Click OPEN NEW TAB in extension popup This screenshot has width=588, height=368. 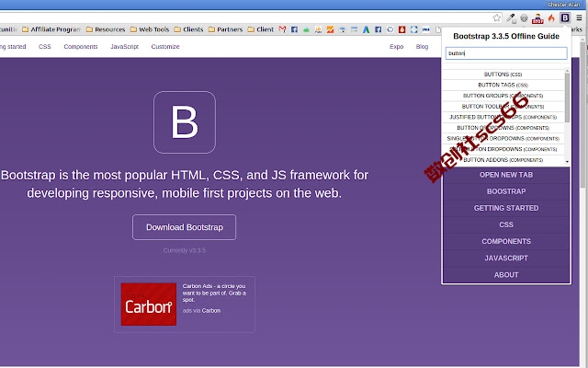click(x=506, y=175)
